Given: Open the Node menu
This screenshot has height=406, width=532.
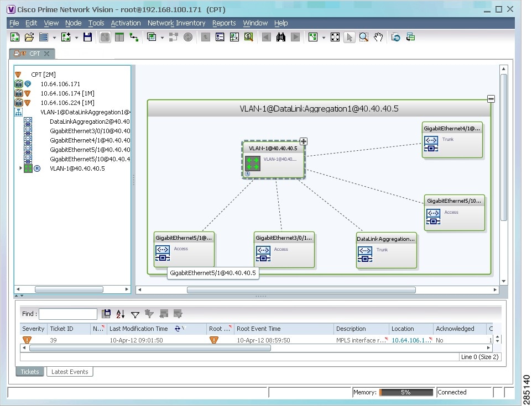Looking at the screenshot, I should [x=74, y=23].
